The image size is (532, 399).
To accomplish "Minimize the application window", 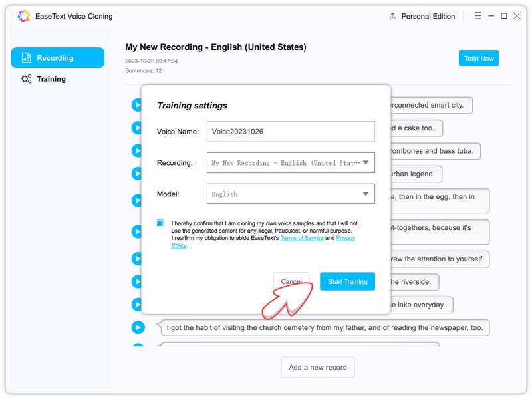I will [x=491, y=16].
